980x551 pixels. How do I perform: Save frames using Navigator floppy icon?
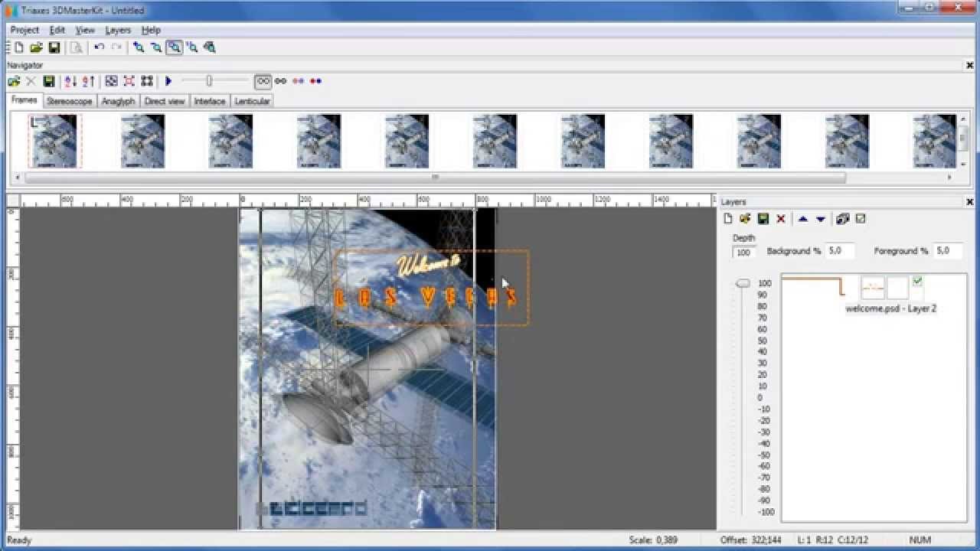click(49, 81)
